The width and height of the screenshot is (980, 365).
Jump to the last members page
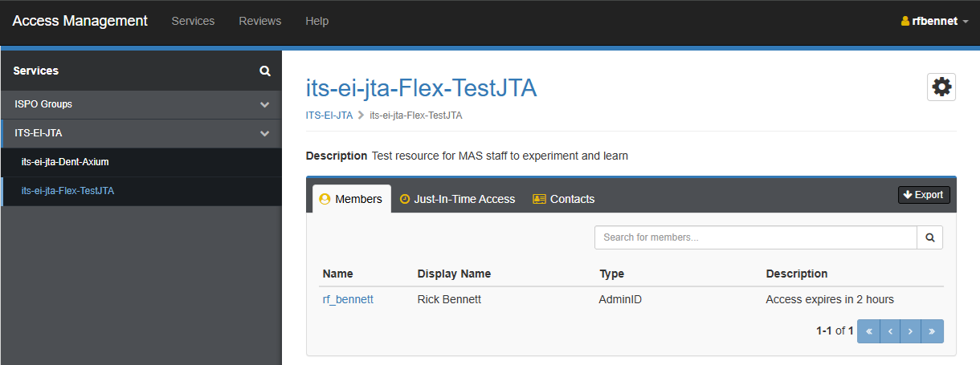click(933, 331)
